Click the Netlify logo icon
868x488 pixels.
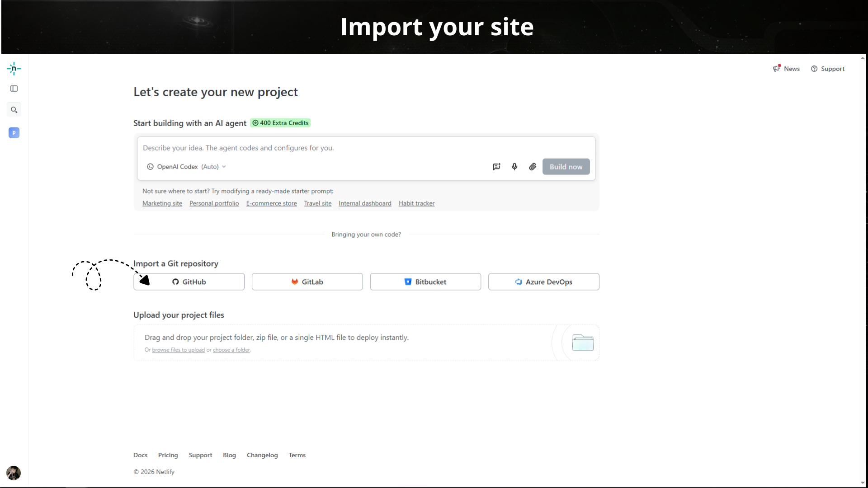click(14, 69)
